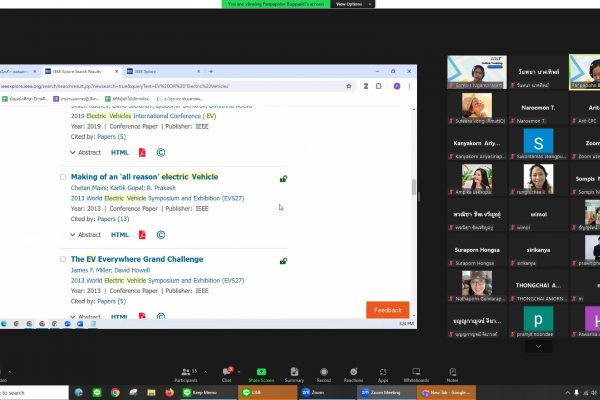The image size is (600, 400).
Task: Switch to 'Keep Memo' taskbar window
Action: tap(209, 393)
